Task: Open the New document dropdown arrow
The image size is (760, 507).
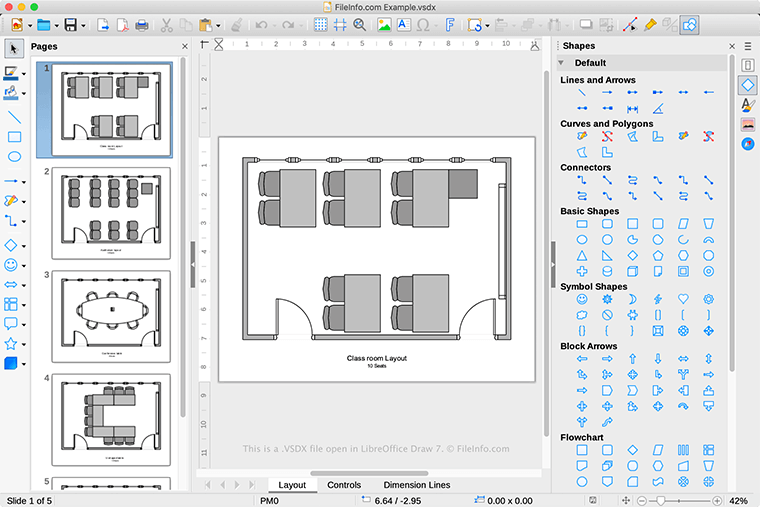Action: click(30, 26)
